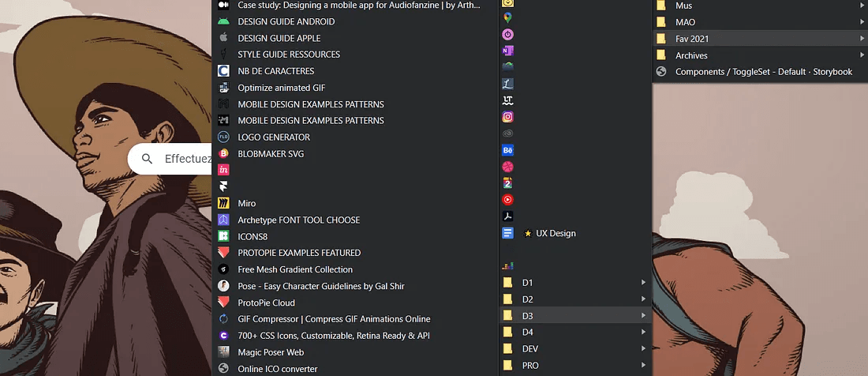This screenshot has width=868, height=376.
Task: Click the search magnifier icon in search box
Action: pos(148,159)
